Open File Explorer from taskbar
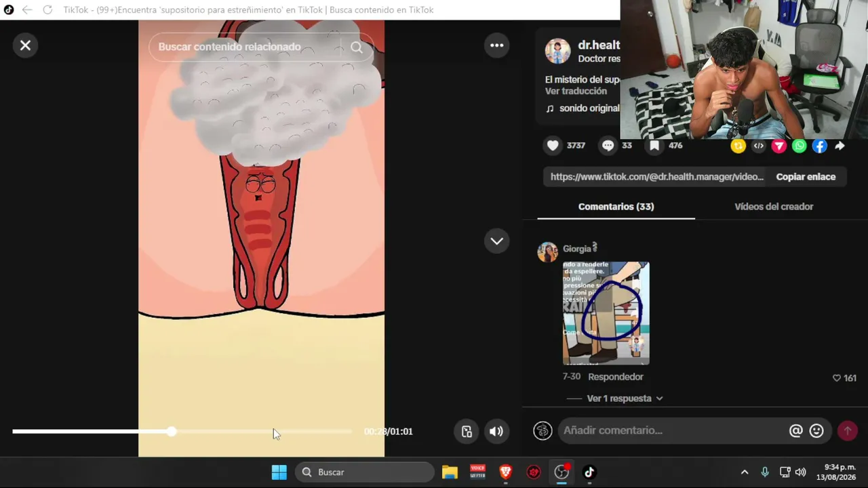868x488 pixels. 450,472
